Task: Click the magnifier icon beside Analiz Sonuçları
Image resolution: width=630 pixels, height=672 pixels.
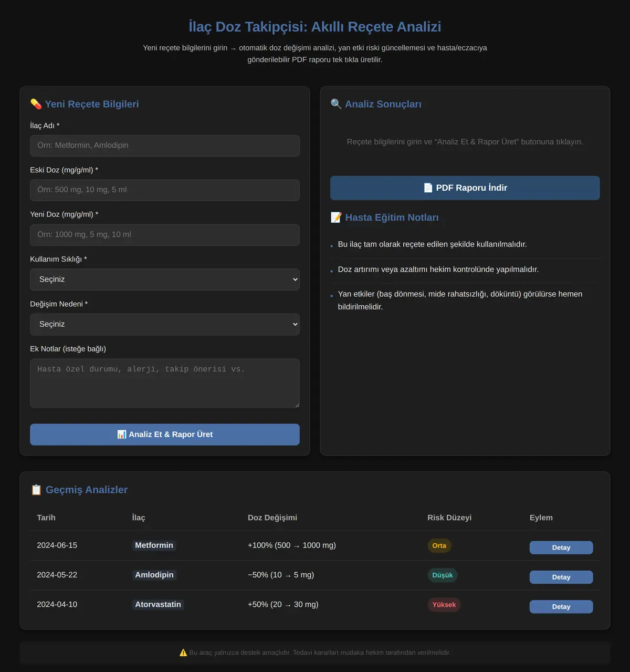Action: tap(336, 104)
